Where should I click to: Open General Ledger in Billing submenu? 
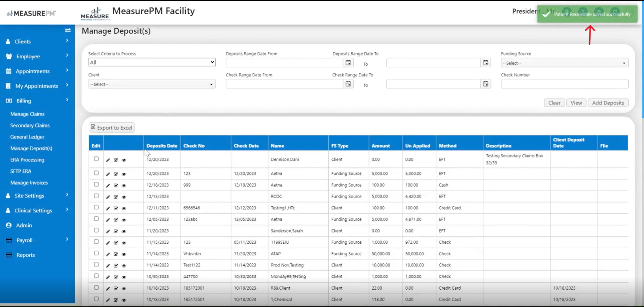[x=27, y=137]
